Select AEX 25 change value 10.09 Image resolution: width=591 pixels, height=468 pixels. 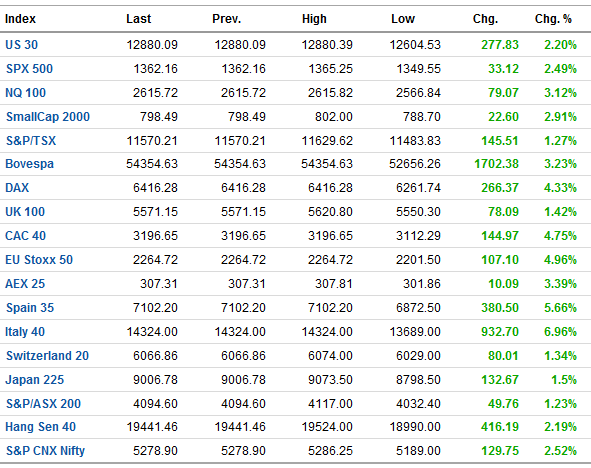tap(503, 284)
